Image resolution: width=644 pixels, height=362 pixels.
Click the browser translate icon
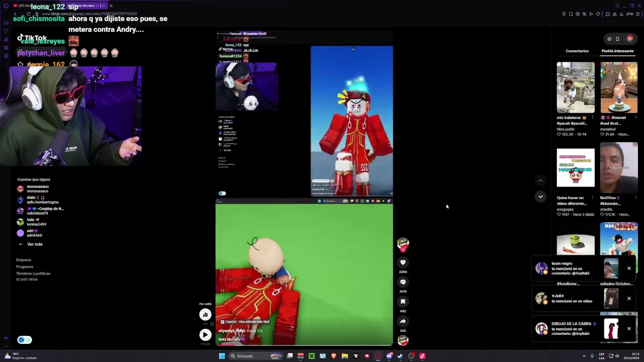584,14
